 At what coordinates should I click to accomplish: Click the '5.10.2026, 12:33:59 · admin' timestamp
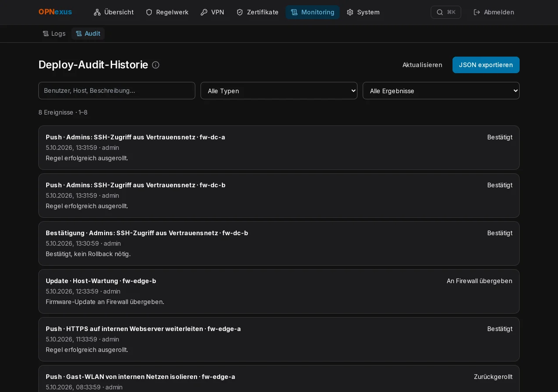point(83,291)
